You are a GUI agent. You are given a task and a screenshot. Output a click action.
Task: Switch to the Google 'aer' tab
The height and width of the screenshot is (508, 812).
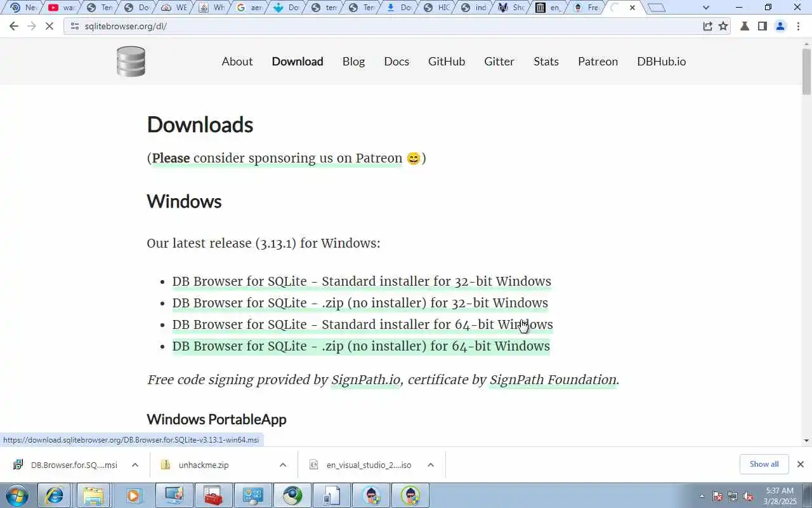(249, 8)
